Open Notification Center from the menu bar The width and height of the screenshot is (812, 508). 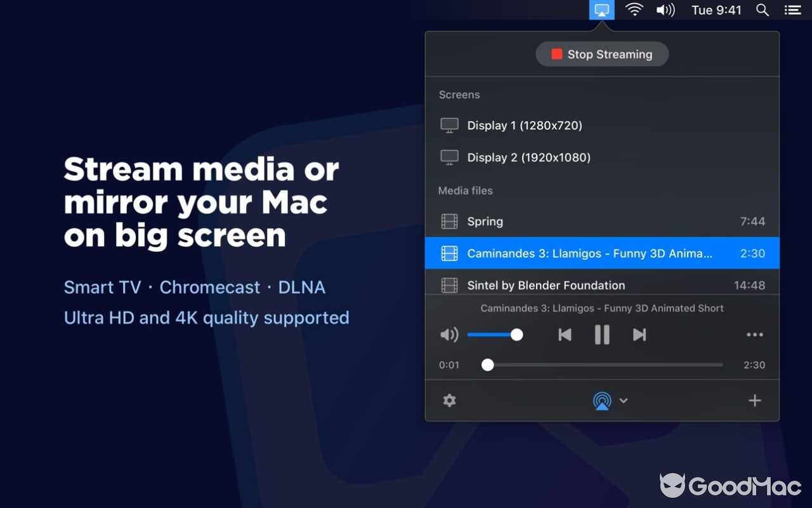792,10
